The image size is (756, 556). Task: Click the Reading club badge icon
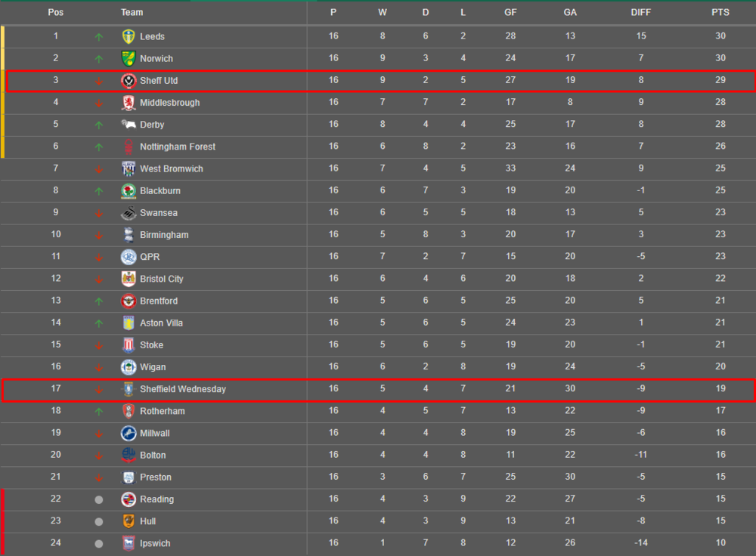[129, 499]
